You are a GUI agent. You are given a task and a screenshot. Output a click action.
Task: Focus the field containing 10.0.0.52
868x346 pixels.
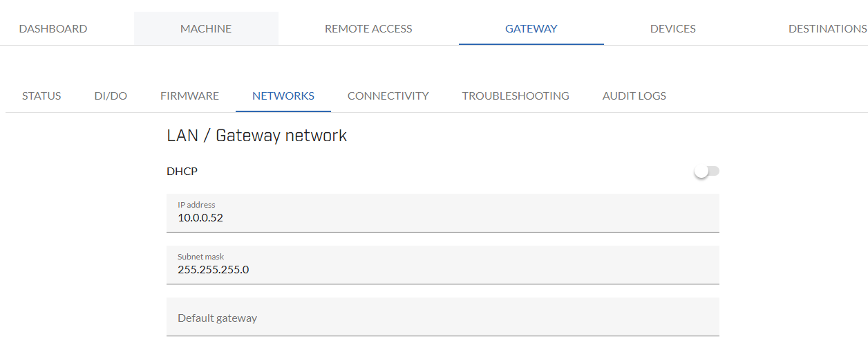click(443, 213)
